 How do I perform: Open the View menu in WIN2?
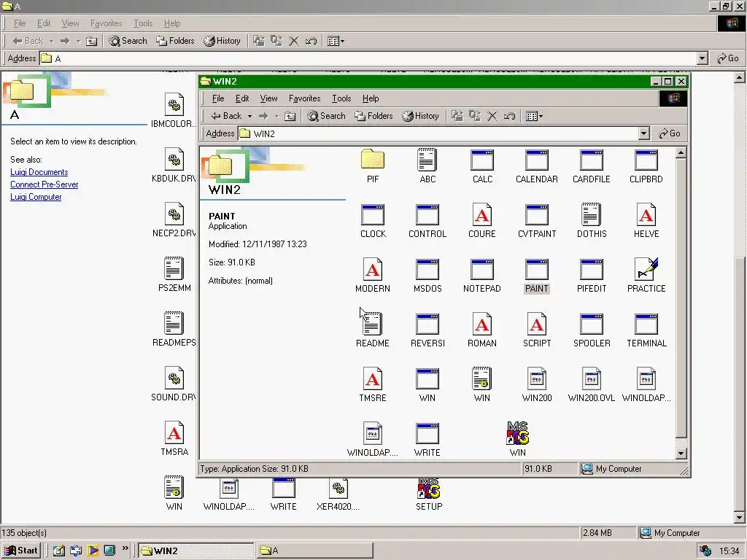click(268, 98)
